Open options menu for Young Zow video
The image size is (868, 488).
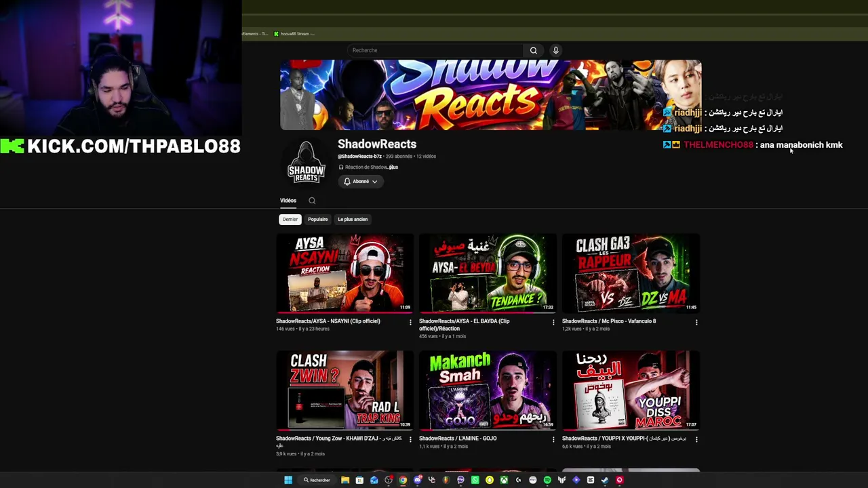pyautogui.click(x=410, y=440)
